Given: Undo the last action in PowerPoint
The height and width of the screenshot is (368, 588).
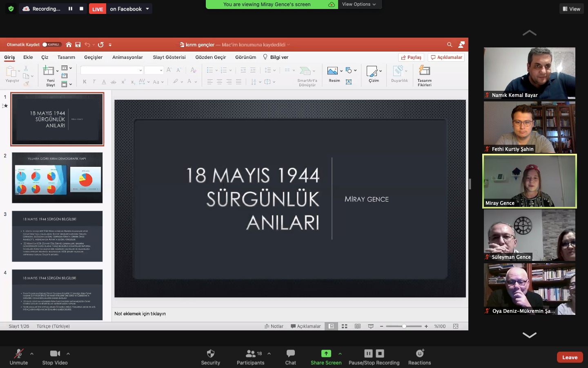Looking at the screenshot, I should (87, 45).
